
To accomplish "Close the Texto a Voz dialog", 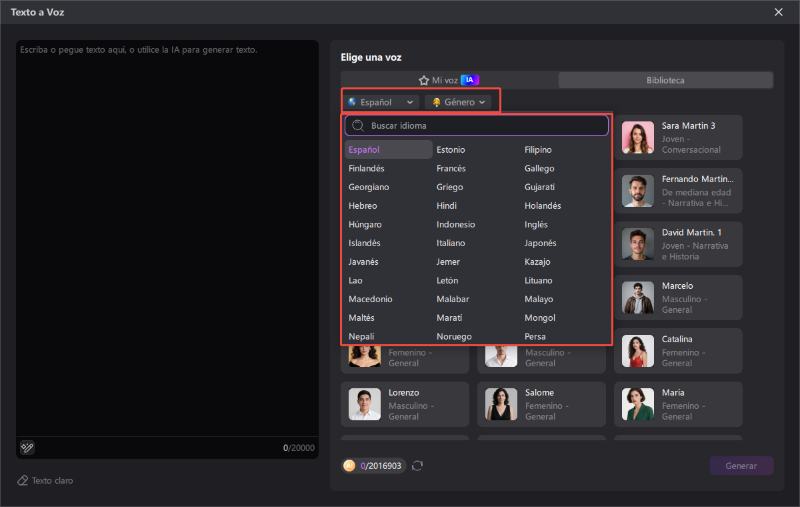I will pos(779,12).
